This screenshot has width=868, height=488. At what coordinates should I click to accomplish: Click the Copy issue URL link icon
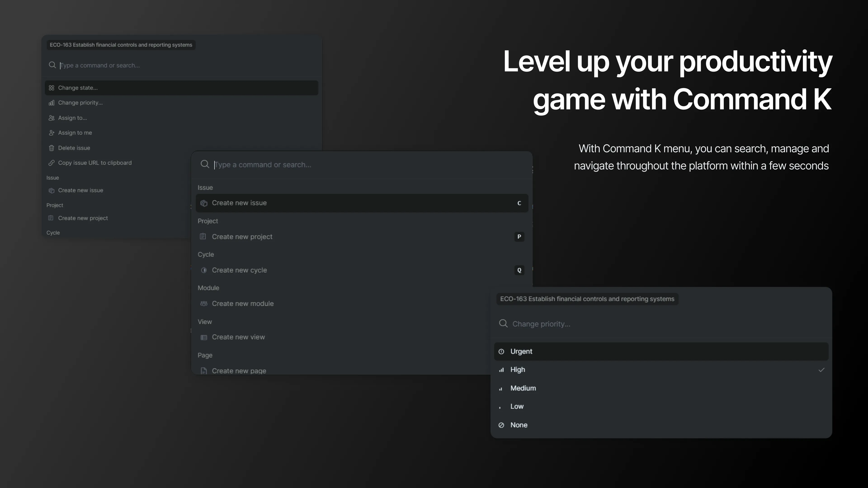[52, 163]
